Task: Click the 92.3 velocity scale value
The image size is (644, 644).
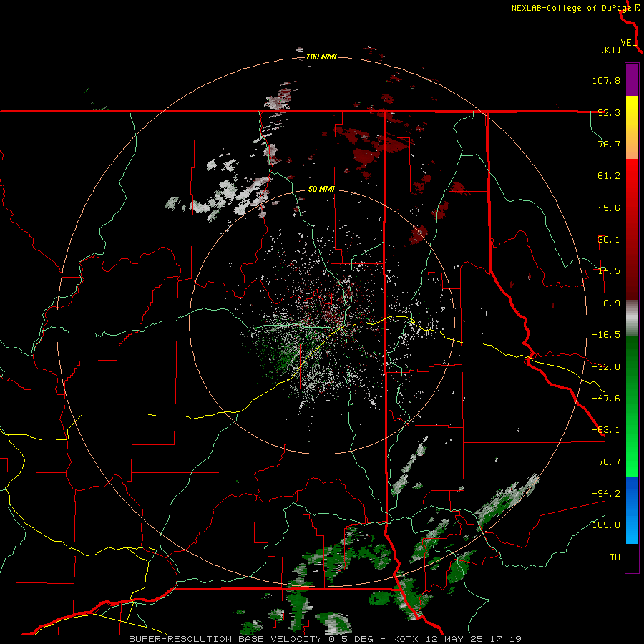Action: 609,112
